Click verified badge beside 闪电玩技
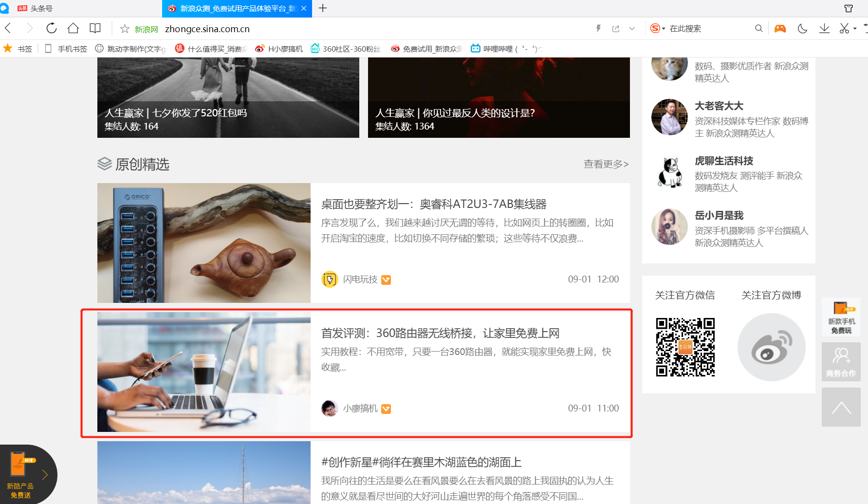 point(386,280)
